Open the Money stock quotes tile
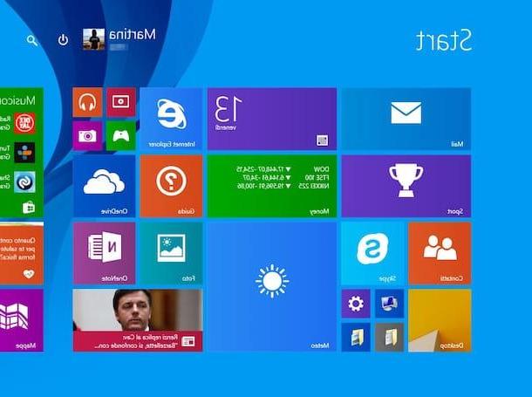 pos(272,186)
